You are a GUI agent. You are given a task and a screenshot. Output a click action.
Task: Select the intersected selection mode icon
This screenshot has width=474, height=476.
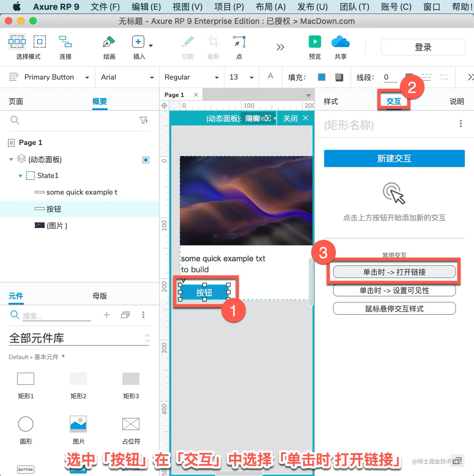[17, 42]
